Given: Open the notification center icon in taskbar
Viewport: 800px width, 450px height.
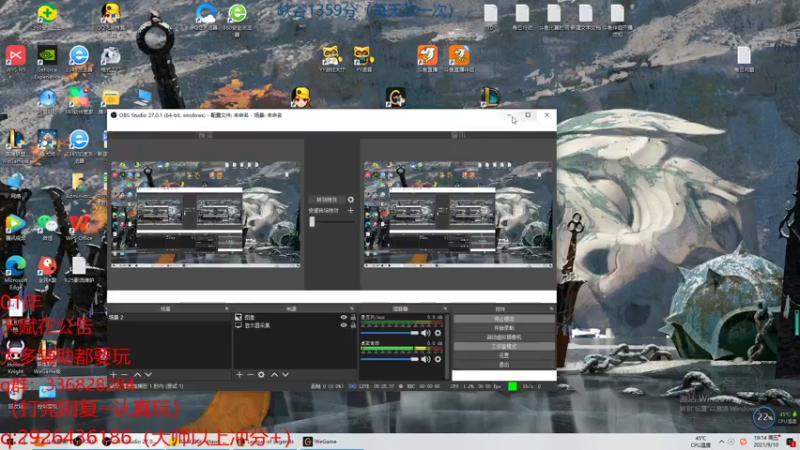Looking at the screenshot, I should (791, 442).
